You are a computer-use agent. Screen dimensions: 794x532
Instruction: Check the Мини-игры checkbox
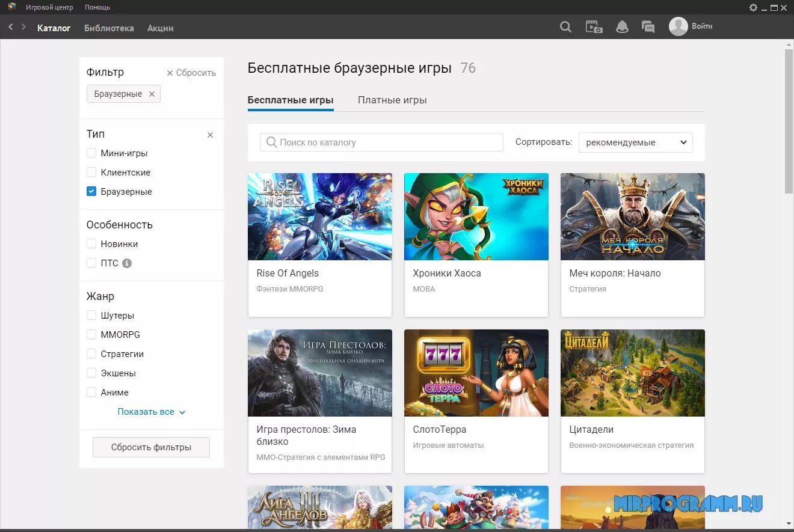tap(91, 153)
